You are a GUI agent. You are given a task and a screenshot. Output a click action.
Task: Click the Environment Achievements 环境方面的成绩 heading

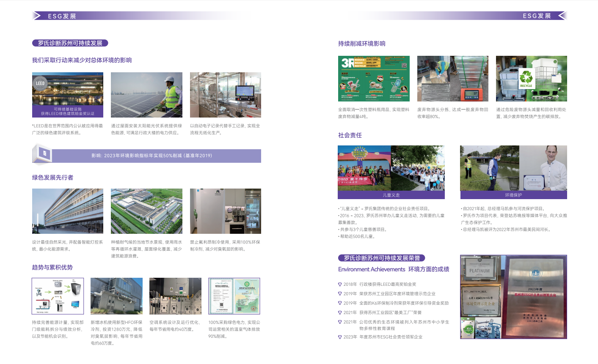pyautogui.click(x=394, y=269)
